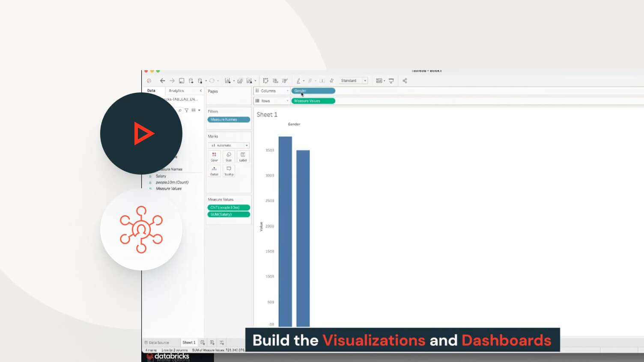Click the New Story tab icon

(222, 343)
